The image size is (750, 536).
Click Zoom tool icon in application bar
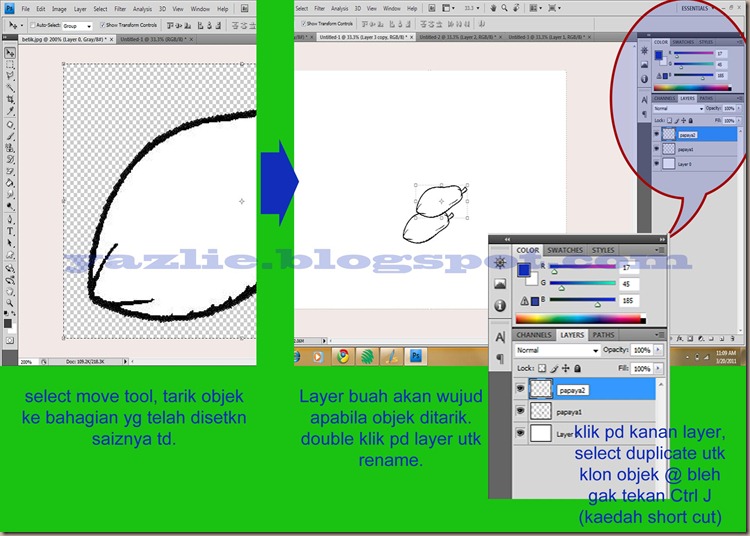[504, 8]
